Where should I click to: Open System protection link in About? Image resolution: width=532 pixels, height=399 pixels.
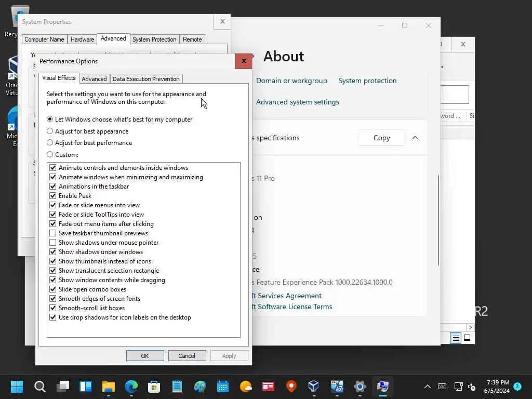(x=367, y=81)
